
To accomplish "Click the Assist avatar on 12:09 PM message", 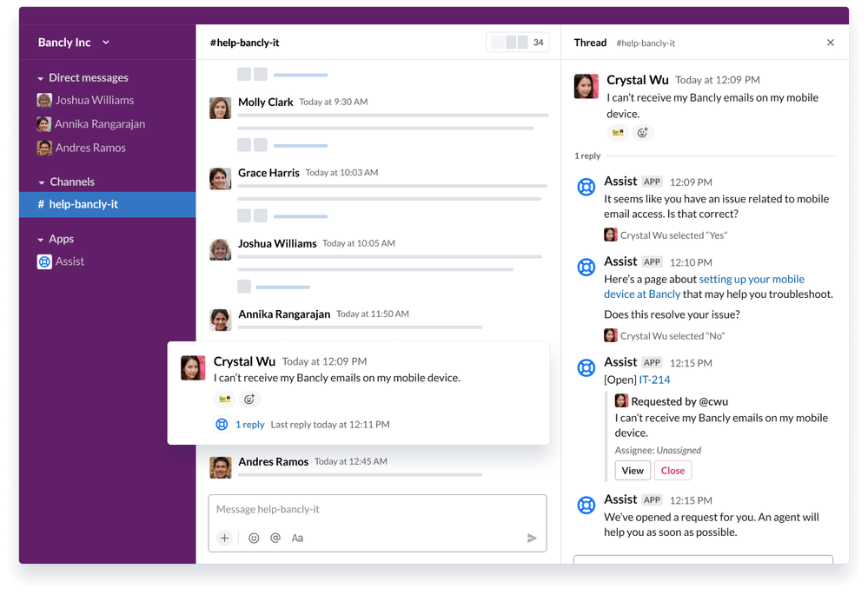I will point(586,187).
